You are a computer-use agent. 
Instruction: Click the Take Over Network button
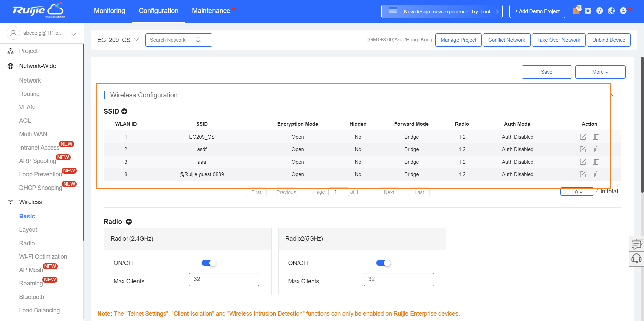pyautogui.click(x=559, y=40)
